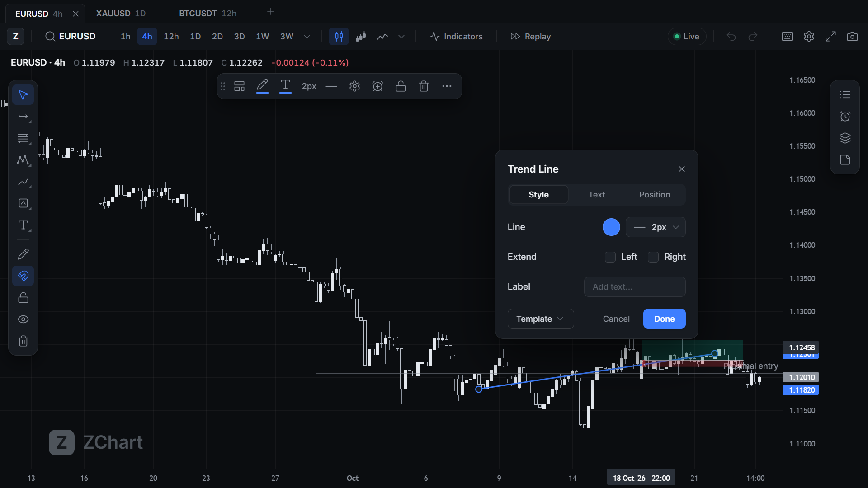Viewport: 868px width, 488px height.
Task: Start Replay mode
Action: pyautogui.click(x=531, y=37)
